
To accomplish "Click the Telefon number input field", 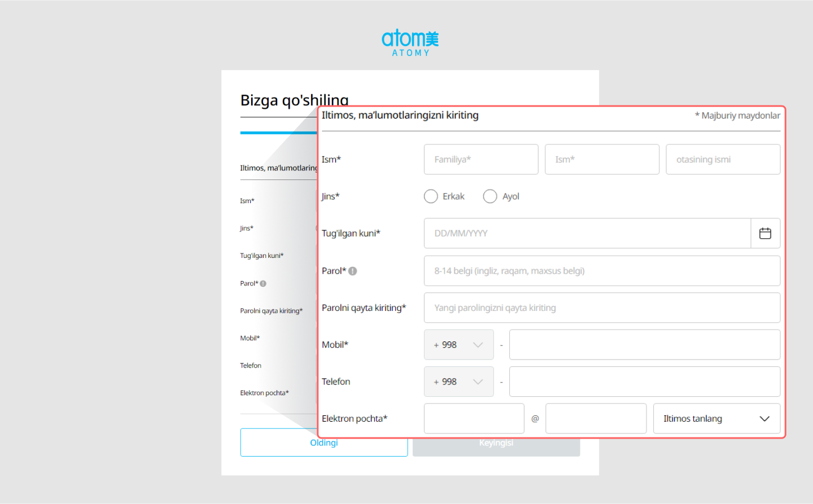I will click(x=644, y=382).
